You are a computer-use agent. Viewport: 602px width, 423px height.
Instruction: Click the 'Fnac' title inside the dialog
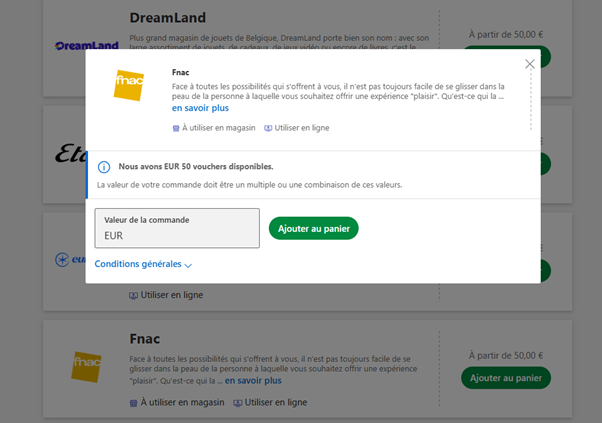[x=180, y=73]
